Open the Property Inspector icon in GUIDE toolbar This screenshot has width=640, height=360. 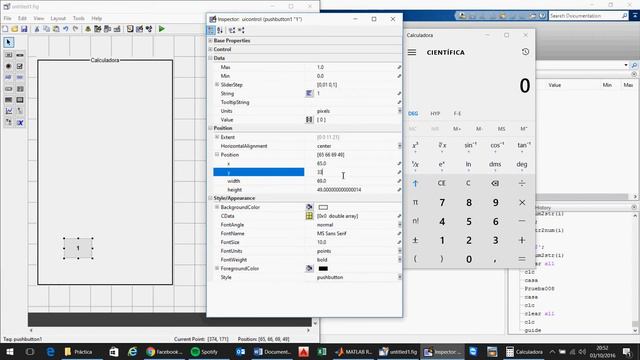[140, 29]
